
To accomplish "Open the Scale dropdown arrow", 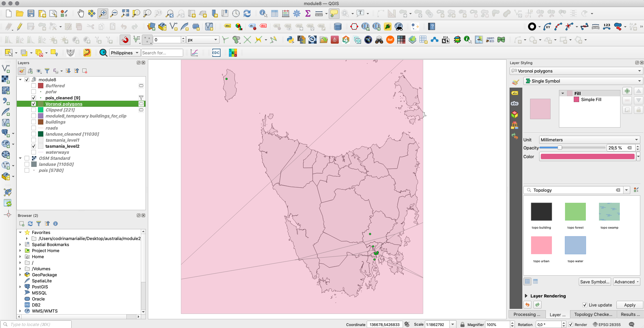I will point(453,324).
